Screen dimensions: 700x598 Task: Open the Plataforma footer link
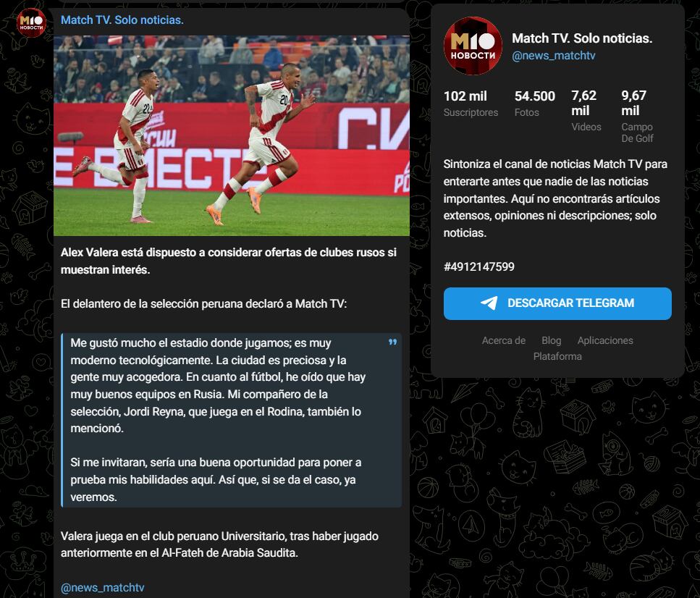pyautogui.click(x=557, y=356)
